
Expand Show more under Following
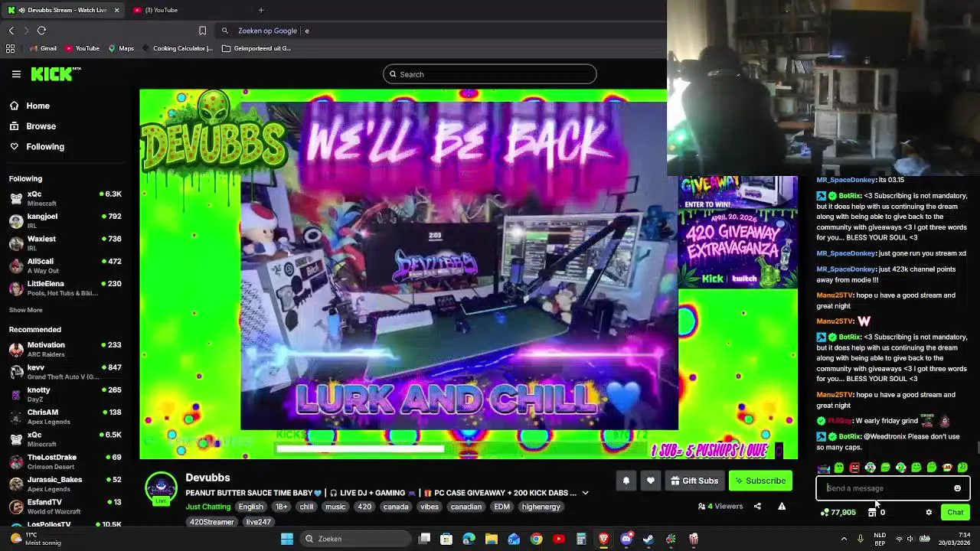[x=25, y=310]
